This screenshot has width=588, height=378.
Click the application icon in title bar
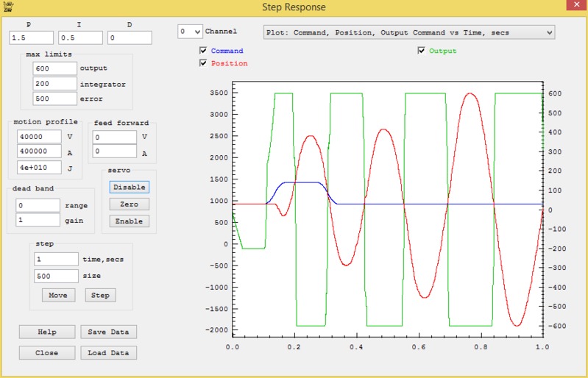coord(7,7)
